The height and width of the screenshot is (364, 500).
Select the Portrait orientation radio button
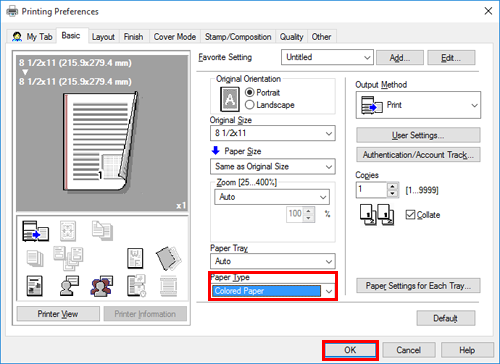coord(250,92)
